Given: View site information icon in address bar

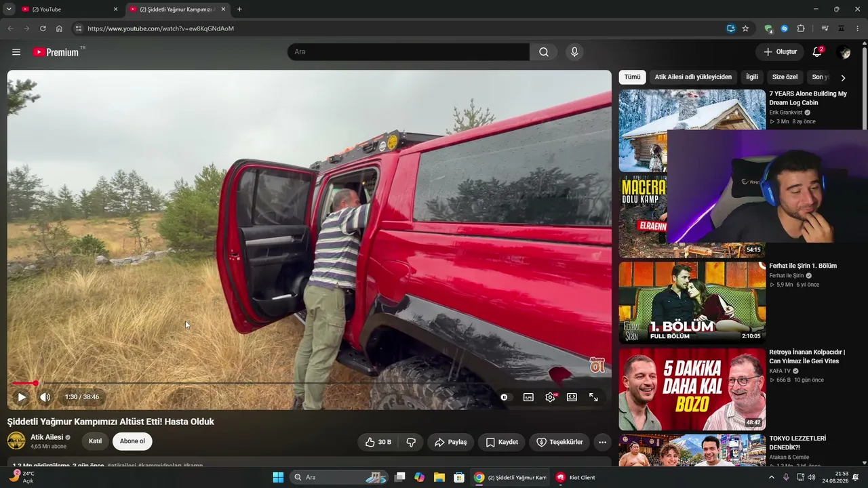Looking at the screenshot, I should (x=78, y=28).
